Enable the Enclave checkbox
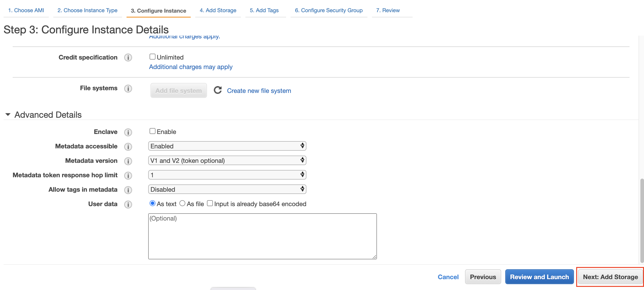644x290 pixels. click(152, 131)
